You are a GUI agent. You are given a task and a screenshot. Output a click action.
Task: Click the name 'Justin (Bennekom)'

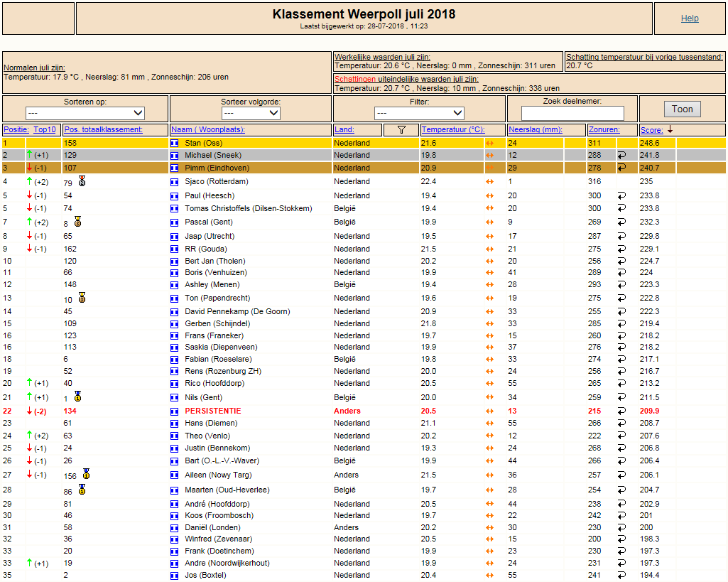click(217, 448)
